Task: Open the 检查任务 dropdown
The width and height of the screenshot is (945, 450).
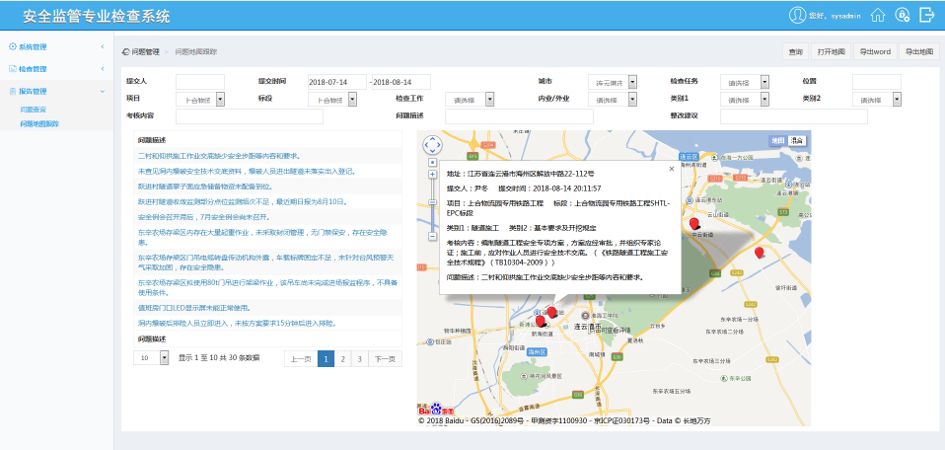Action: click(x=745, y=82)
